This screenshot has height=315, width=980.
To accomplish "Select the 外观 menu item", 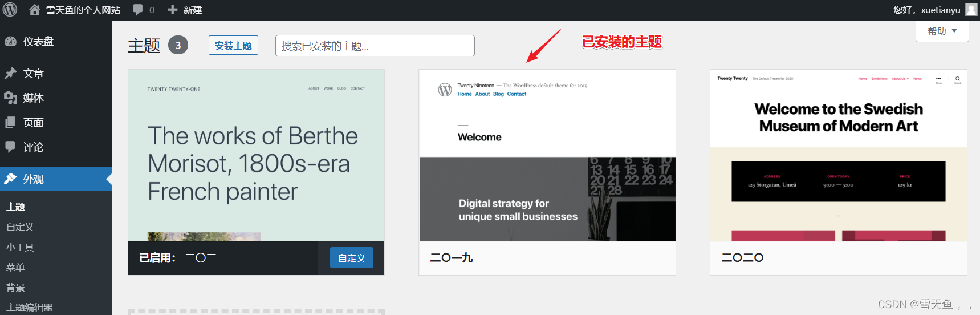I will (56, 179).
